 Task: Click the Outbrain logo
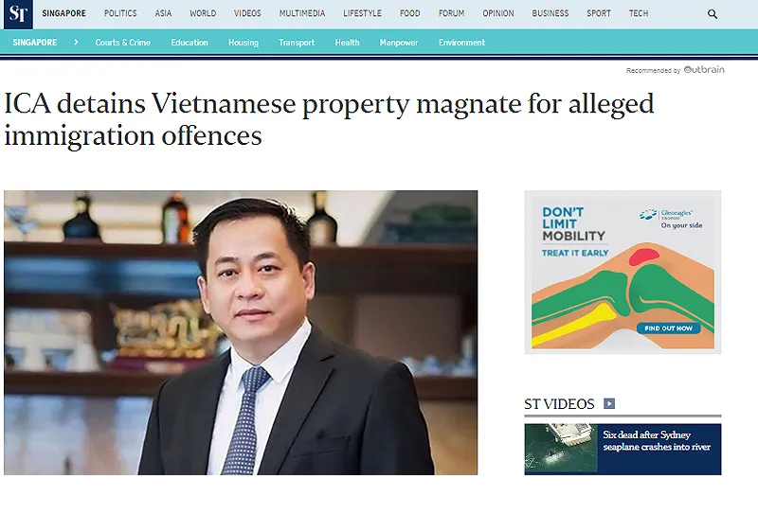[x=704, y=69]
